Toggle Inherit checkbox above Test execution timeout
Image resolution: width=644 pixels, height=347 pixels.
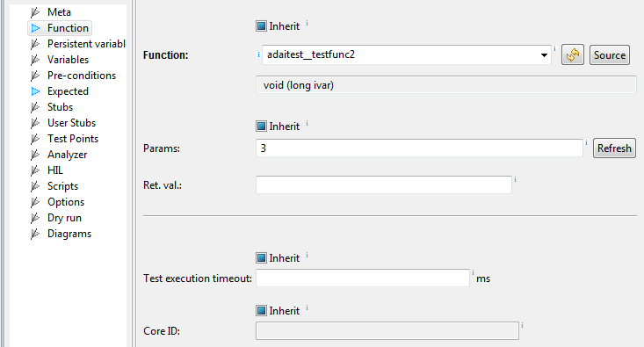click(261, 258)
